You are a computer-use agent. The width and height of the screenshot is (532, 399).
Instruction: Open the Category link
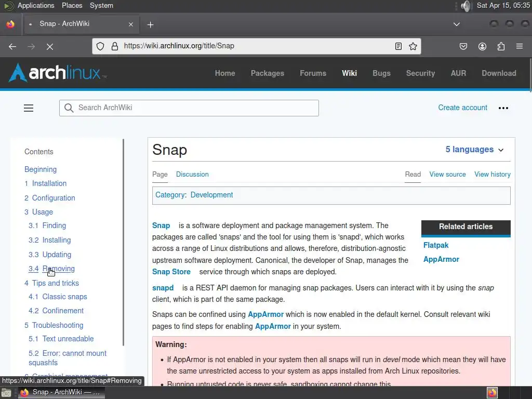170,195
